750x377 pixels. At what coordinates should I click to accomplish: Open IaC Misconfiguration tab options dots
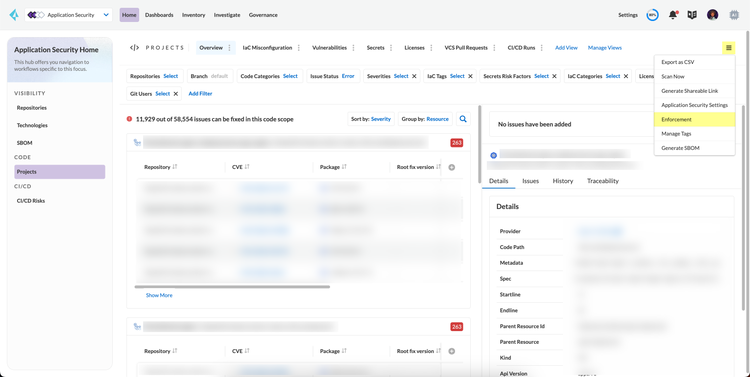coord(299,48)
